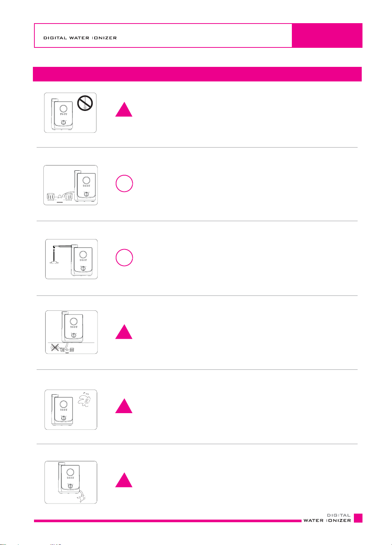The height and width of the screenshot is (545, 392).
Task: Open the ionizer above counter line thumbnail
Action: (71, 332)
